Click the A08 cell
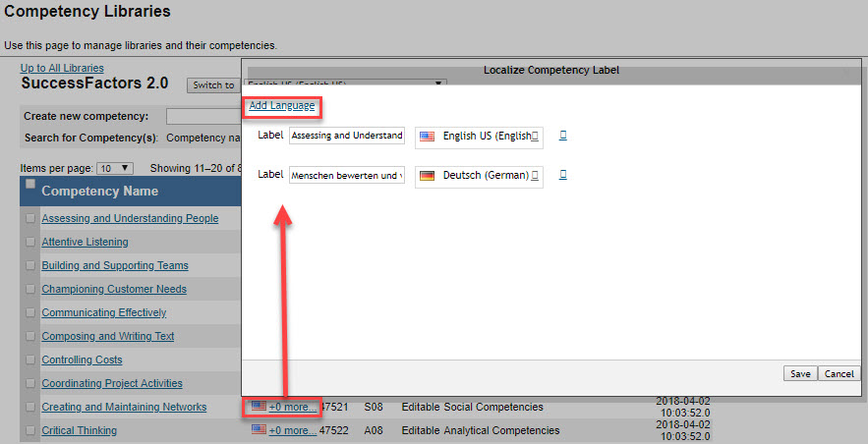Image resolution: width=868 pixels, height=444 pixels. tap(374, 430)
